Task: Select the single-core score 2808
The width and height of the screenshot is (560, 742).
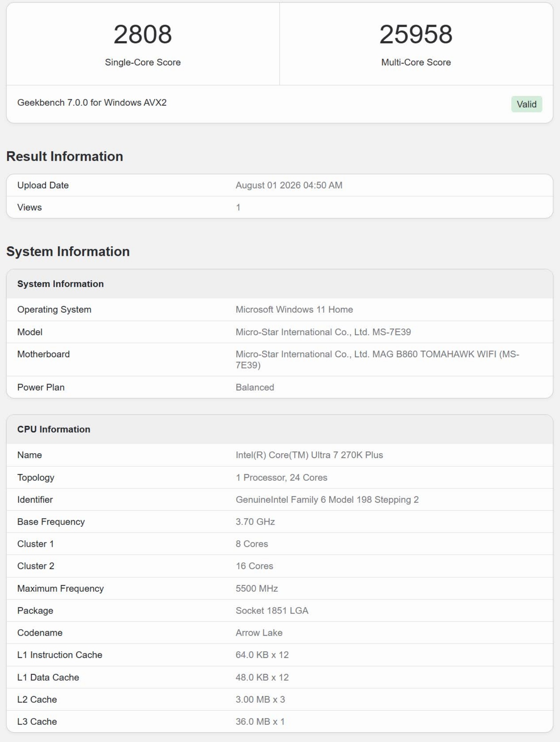Action: [x=143, y=34]
